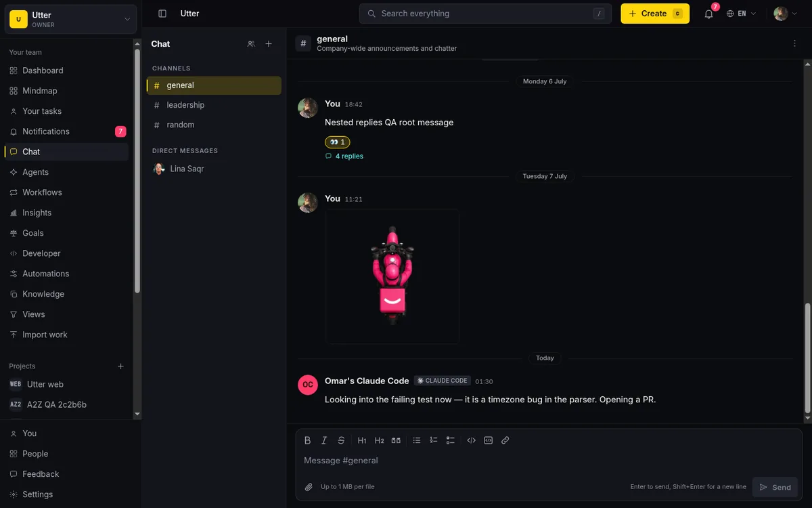Screen dimensions: 812x508
Task: Open the chat members icon
Action: click(251, 44)
